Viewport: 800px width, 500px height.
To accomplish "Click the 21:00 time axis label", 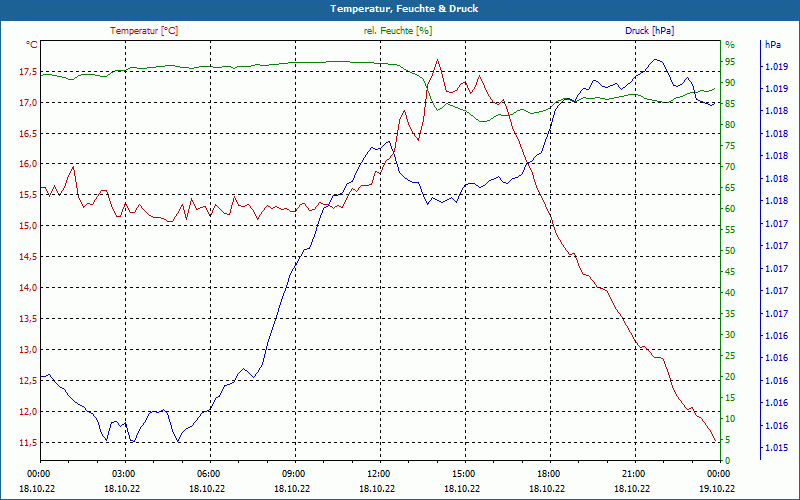I will click(x=633, y=473).
